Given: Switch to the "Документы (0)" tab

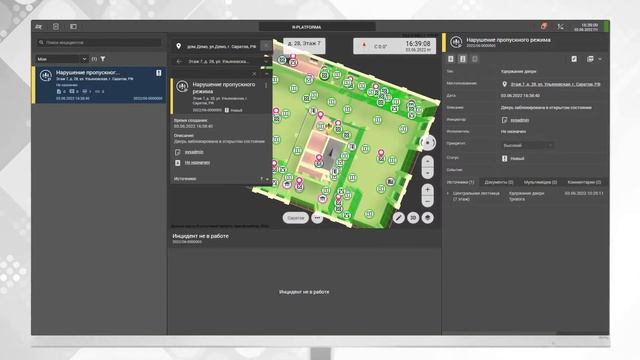Looking at the screenshot, I should [499, 182].
